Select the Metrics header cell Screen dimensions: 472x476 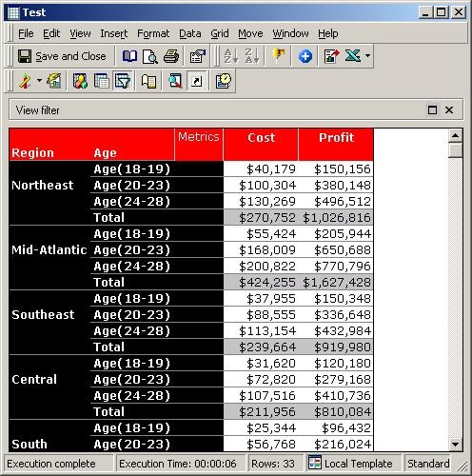(x=199, y=145)
